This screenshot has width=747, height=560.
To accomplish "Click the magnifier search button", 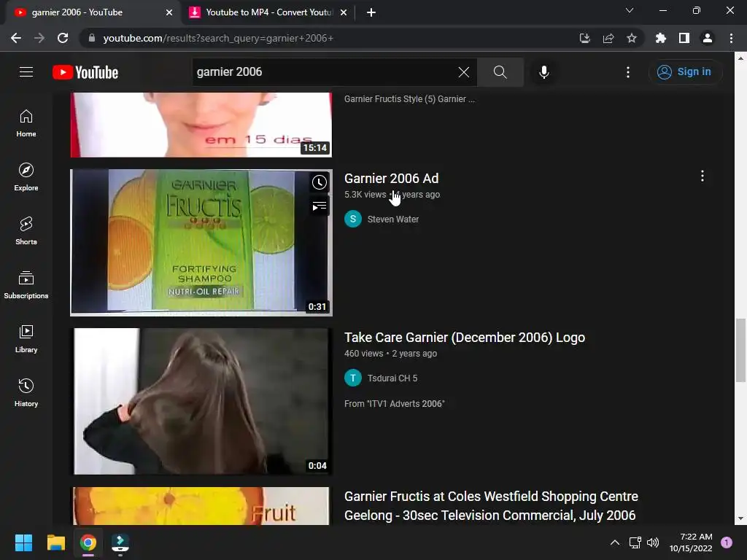I will 500,72.
